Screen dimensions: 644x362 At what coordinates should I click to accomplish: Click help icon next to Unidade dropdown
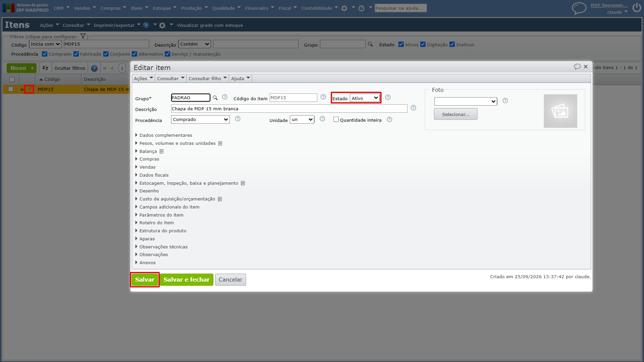point(322,119)
